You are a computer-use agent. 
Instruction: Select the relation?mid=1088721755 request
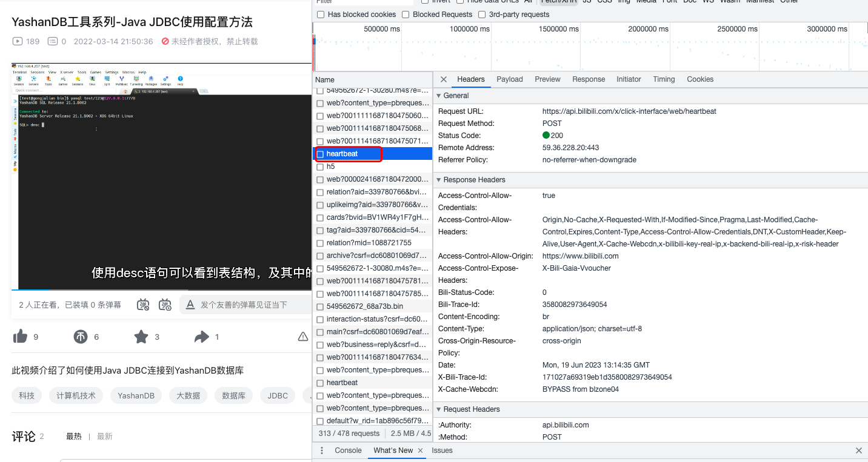(x=373, y=243)
